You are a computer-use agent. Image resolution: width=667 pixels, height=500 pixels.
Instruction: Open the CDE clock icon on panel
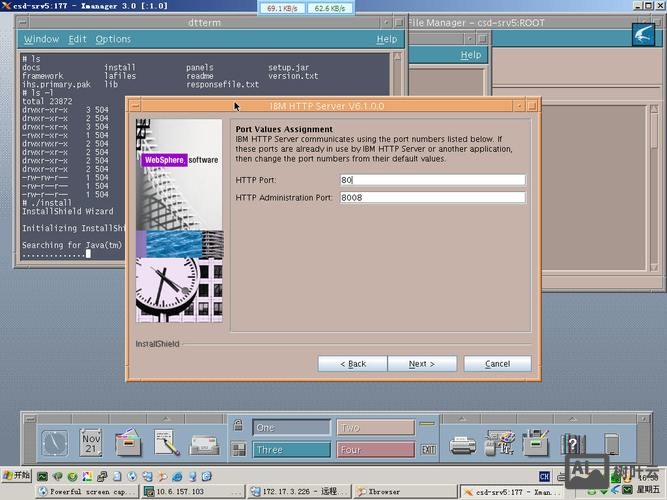pos(54,441)
